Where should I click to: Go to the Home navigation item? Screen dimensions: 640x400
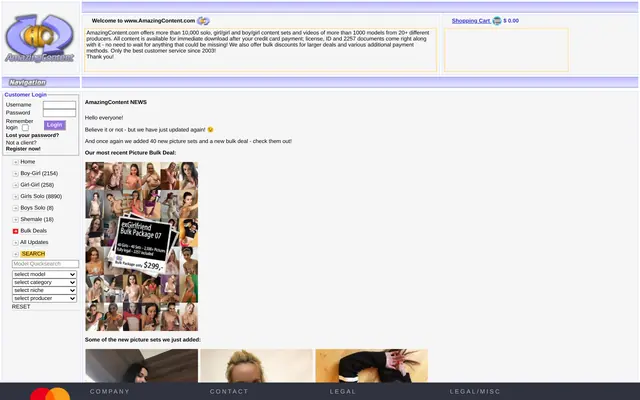(28, 162)
